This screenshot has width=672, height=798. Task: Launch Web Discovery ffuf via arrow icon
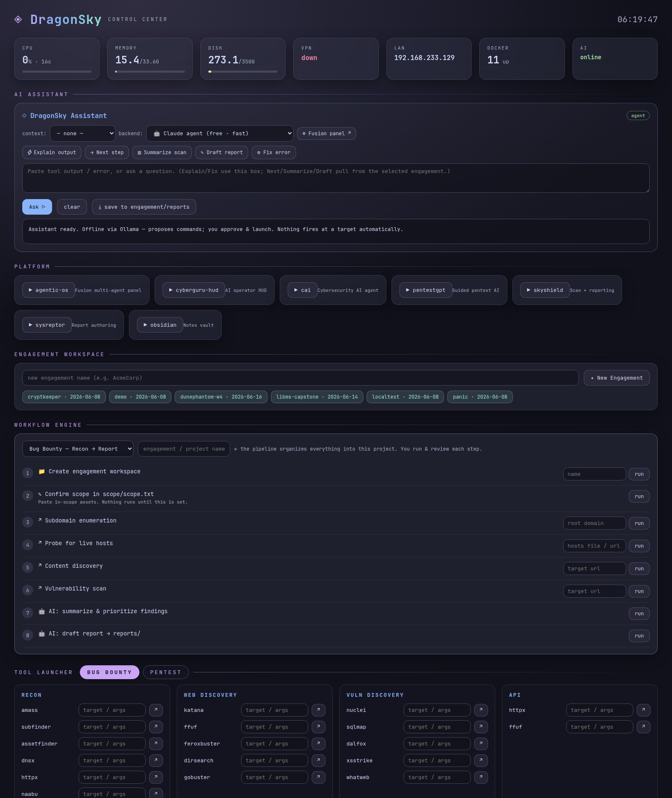coord(318,727)
